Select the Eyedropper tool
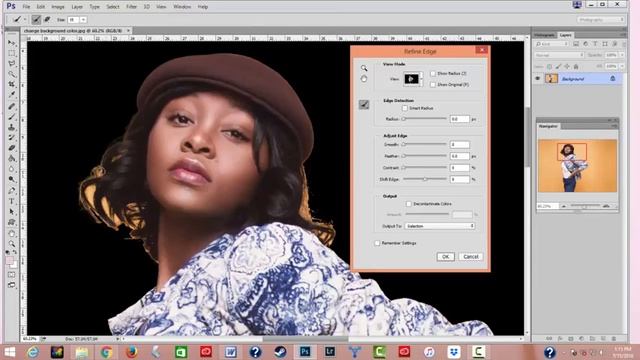The height and width of the screenshot is (360, 640). pos(12,95)
